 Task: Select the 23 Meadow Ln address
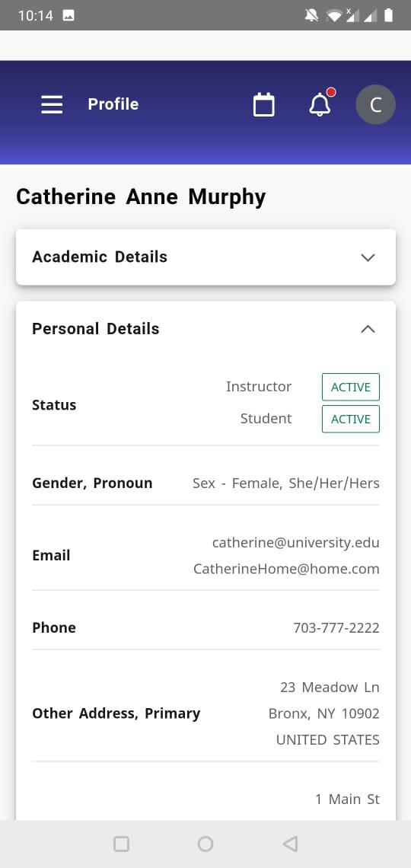tap(330, 688)
